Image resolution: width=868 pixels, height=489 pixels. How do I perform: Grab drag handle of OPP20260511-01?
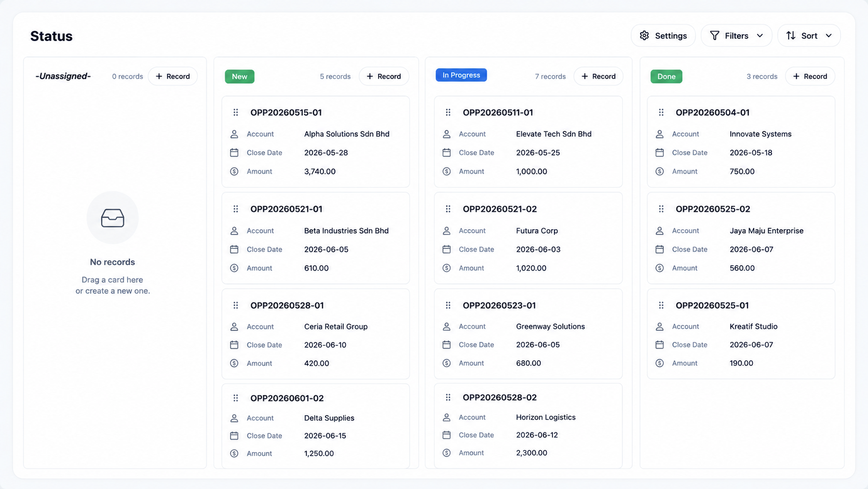tap(448, 112)
